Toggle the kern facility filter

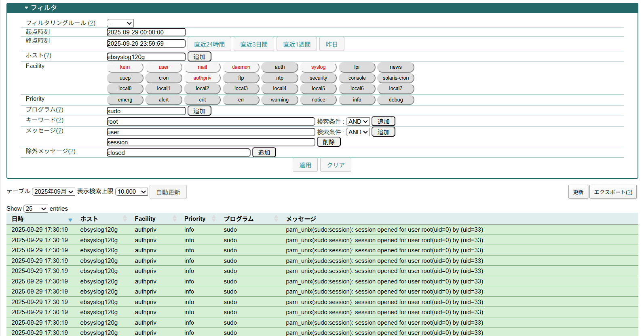point(125,67)
